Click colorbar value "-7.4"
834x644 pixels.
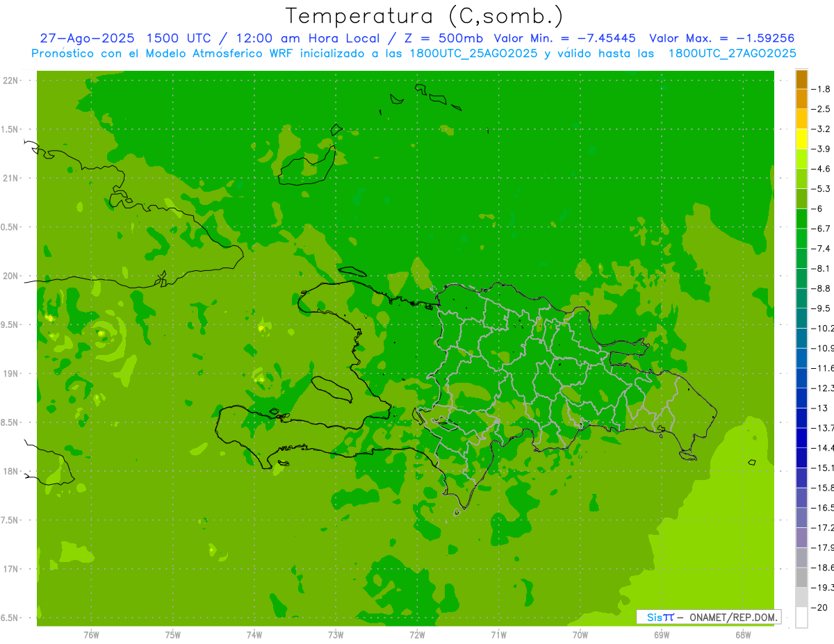821,249
